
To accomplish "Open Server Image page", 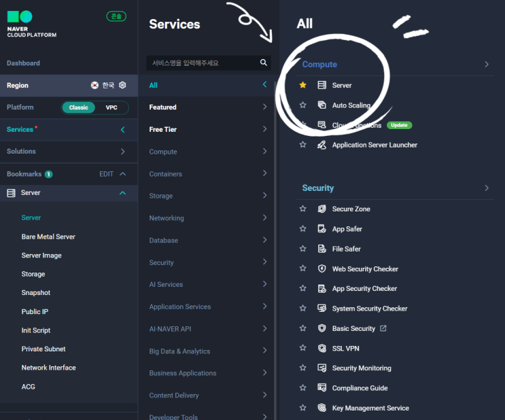I will [x=41, y=256].
